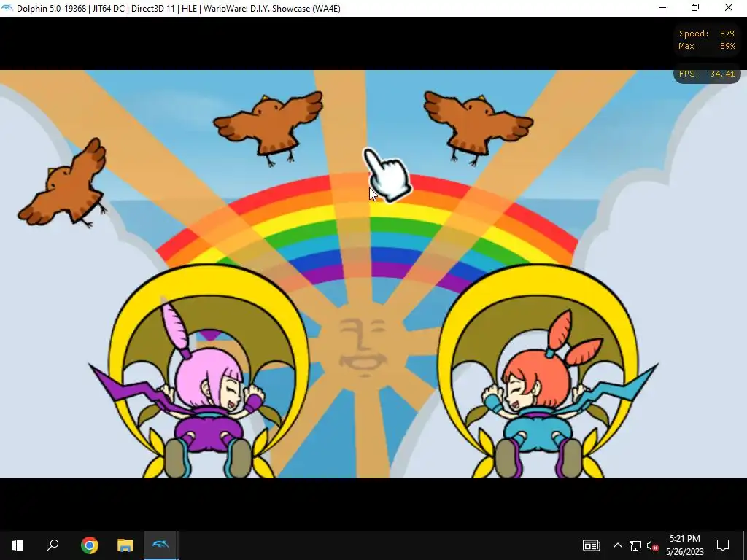Select Dolphin emulator taskbar icon
This screenshot has width=747, height=560.
[x=160, y=545]
